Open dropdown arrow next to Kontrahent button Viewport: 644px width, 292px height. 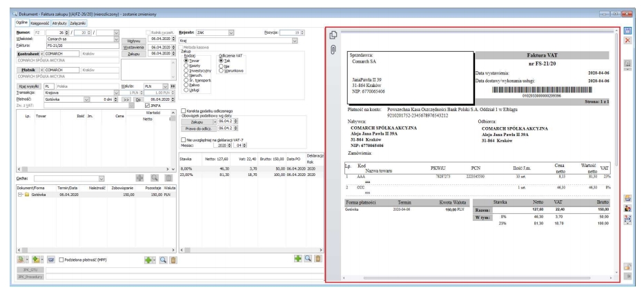[41, 54]
